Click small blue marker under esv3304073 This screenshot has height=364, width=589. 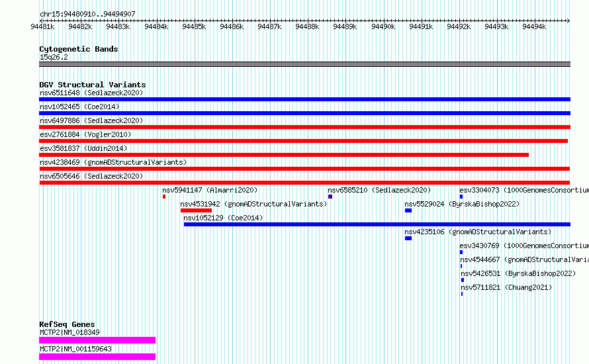pos(461,197)
